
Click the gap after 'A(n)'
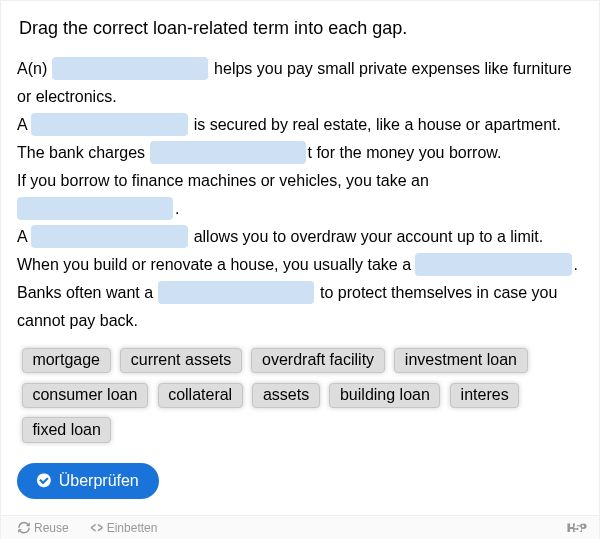130,69
